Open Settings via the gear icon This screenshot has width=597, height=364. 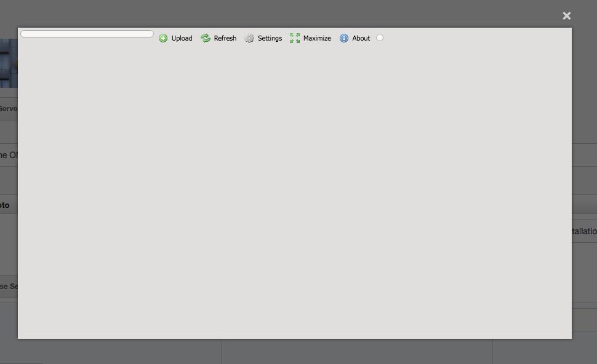[249, 38]
